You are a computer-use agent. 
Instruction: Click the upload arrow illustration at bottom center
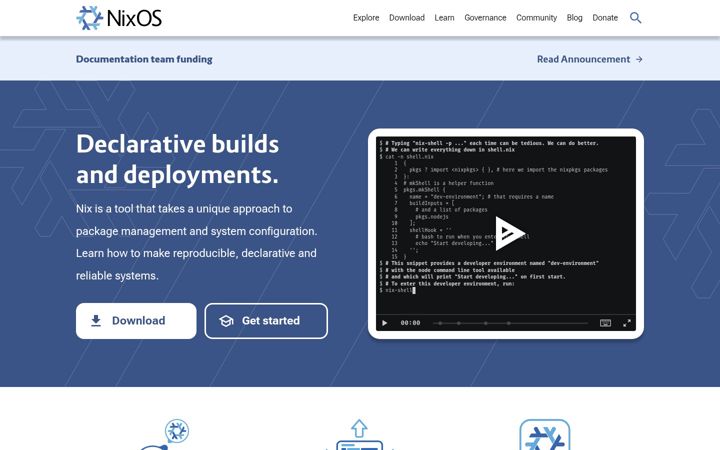[x=359, y=428]
